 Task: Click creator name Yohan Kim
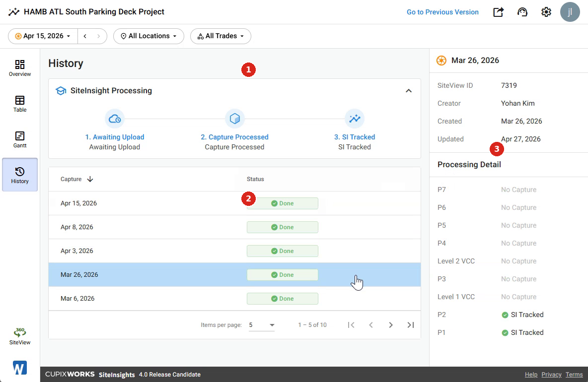pyautogui.click(x=518, y=103)
